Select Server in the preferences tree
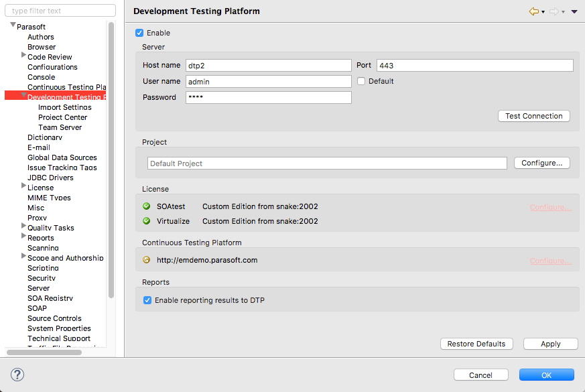Screen dimensions: 585x392 click(x=38, y=289)
